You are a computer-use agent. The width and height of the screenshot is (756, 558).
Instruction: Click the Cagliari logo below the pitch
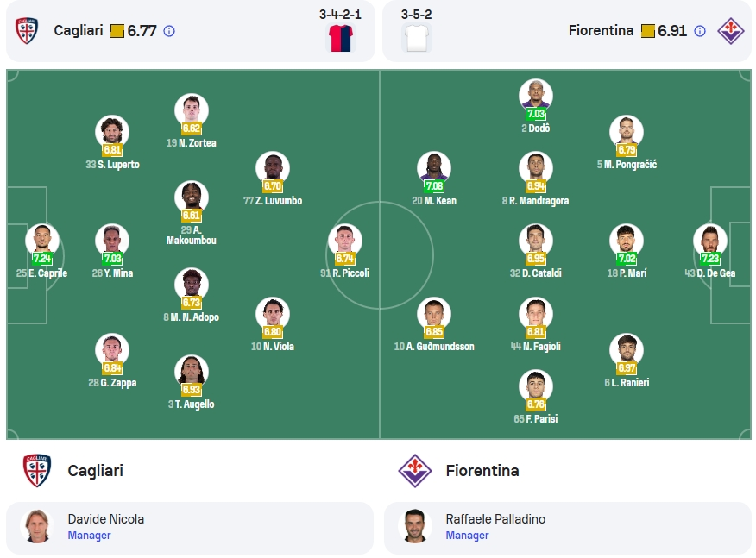[x=37, y=470]
